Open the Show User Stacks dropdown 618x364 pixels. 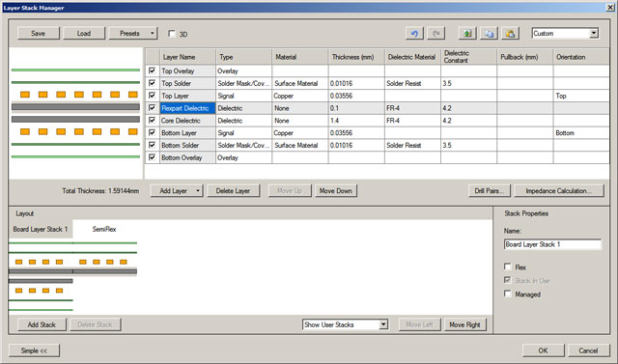pos(383,324)
